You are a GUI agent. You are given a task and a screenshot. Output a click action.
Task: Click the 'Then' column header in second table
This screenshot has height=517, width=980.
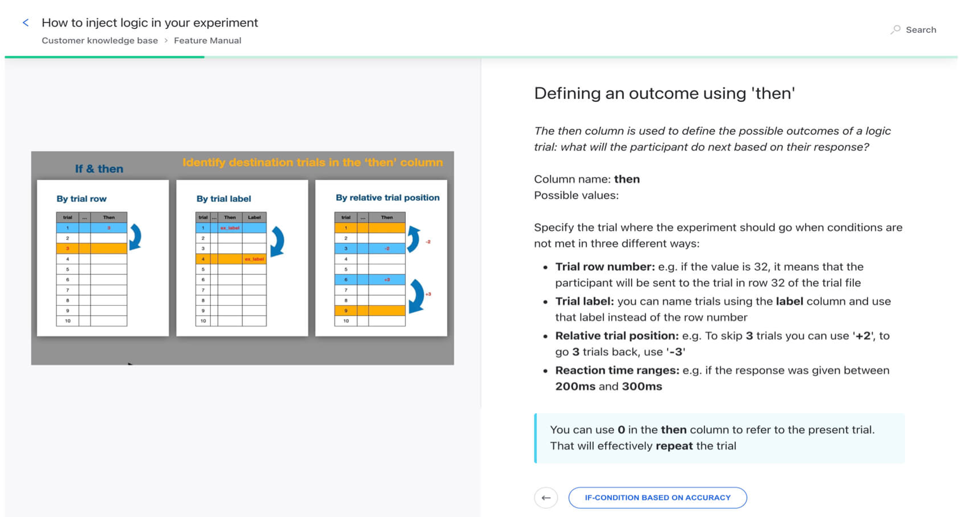(230, 217)
